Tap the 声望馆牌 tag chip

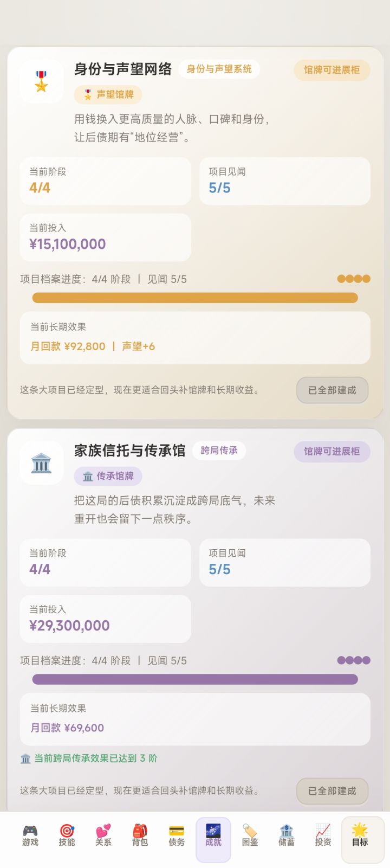pos(108,95)
